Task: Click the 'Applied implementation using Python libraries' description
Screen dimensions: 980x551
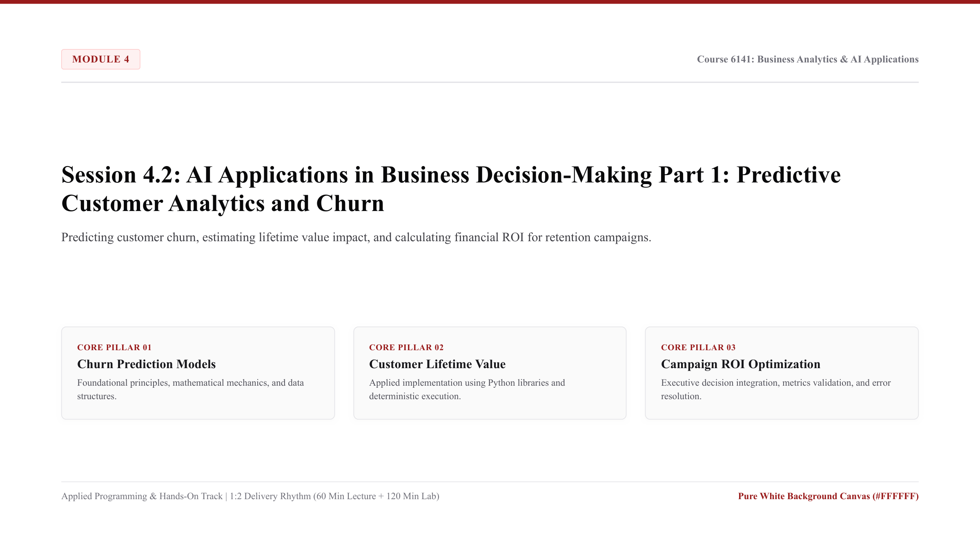Action: click(x=467, y=389)
